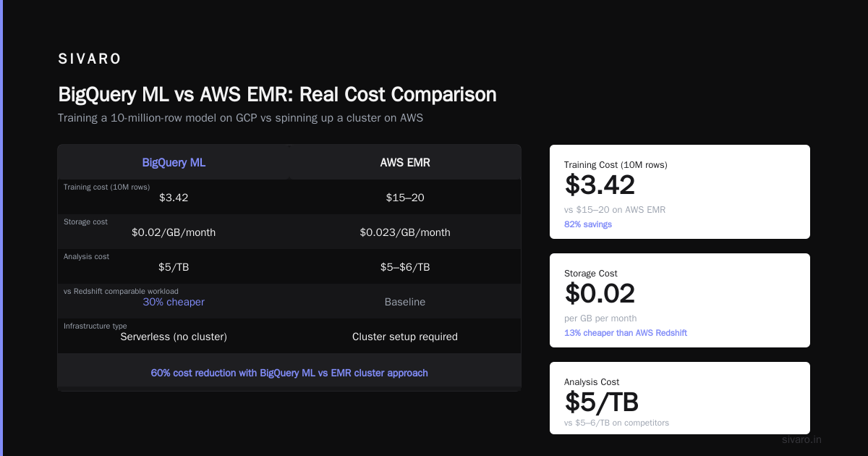
Task: Click the 'Storage cost' row label in the table
Action: pos(85,222)
